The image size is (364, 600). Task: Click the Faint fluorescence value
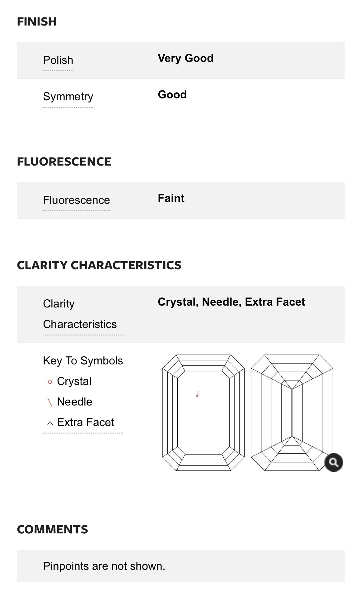click(171, 198)
